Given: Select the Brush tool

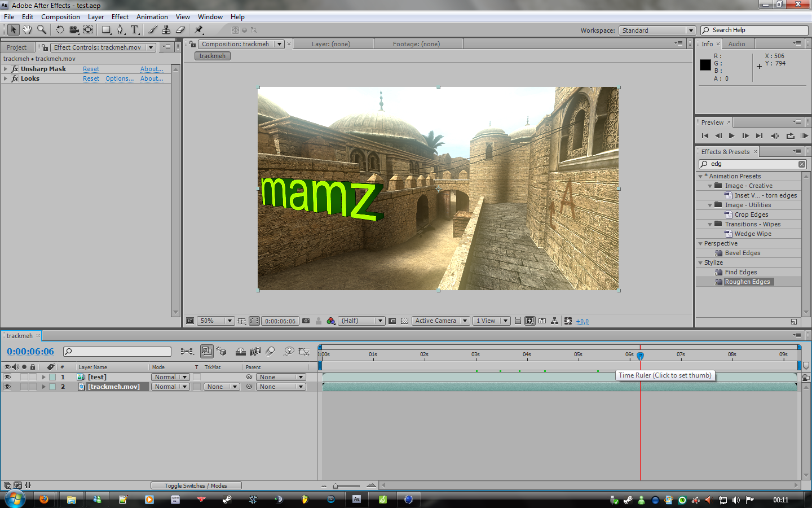Looking at the screenshot, I should point(153,30).
